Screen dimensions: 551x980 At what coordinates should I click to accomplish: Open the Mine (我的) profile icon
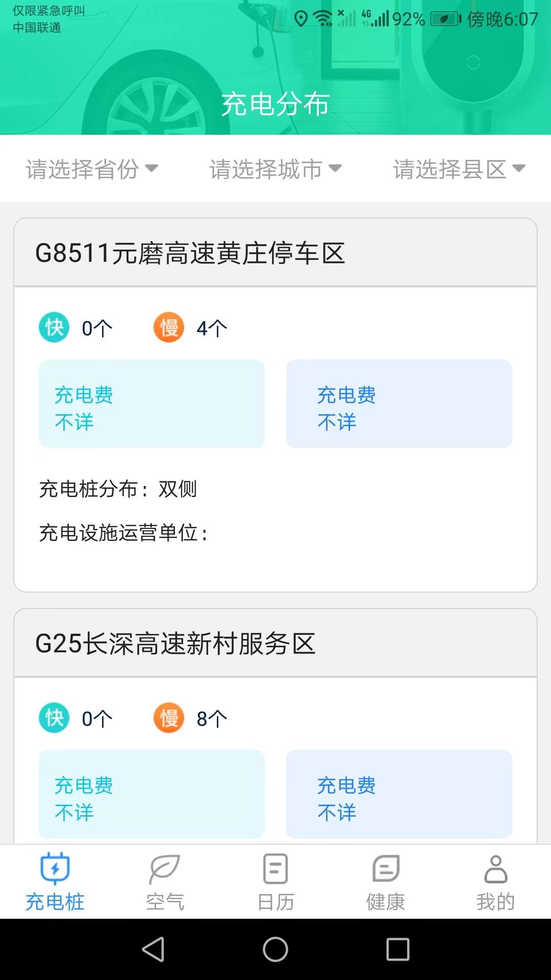[x=495, y=868]
